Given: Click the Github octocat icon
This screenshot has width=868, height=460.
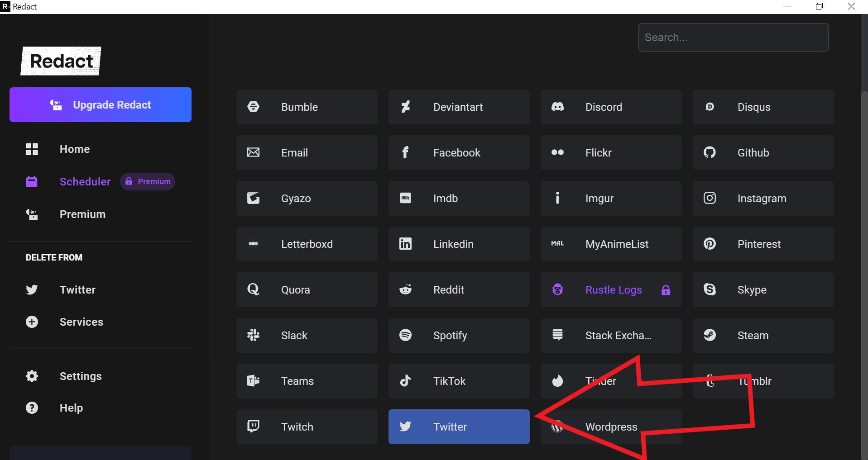Looking at the screenshot, I should (x=710, y=152).
